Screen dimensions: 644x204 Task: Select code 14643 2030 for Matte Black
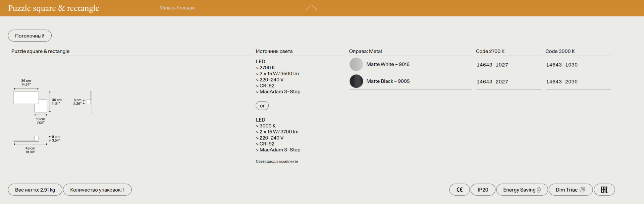click(561, 82)
